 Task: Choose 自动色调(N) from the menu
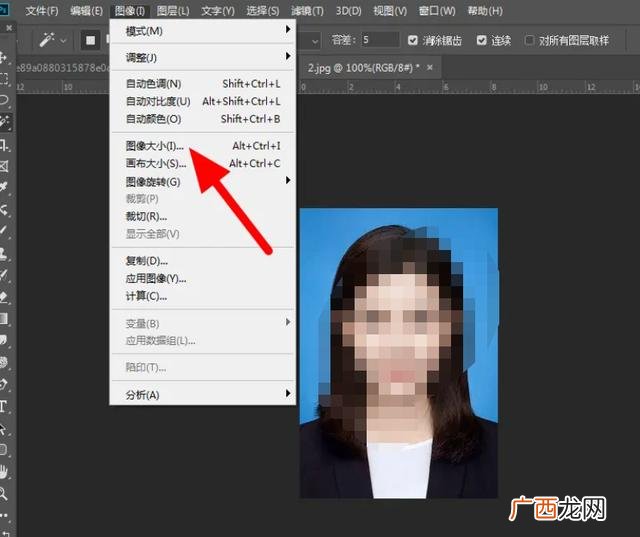coord(203,84)
